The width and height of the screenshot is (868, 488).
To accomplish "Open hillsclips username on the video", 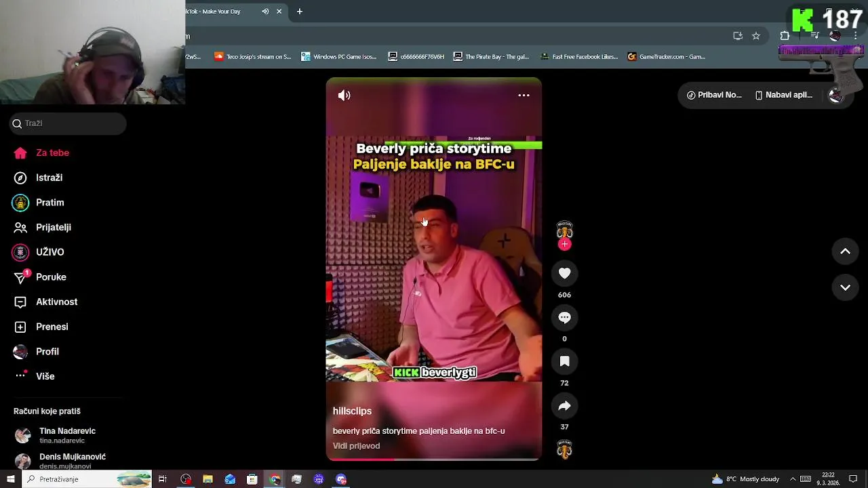I will pyautogui.click(x=352, y=411).
